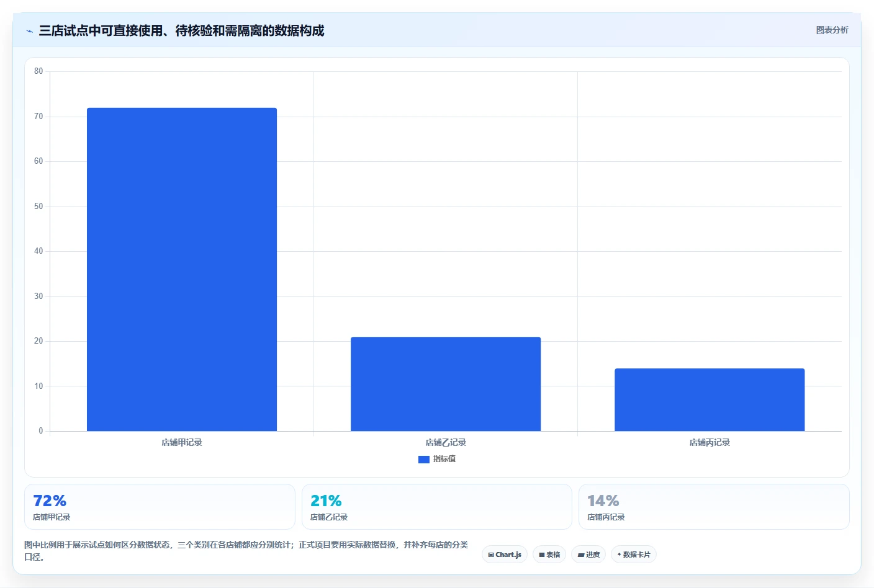Click the chart title about 三店试点 data
Viewport: 874px width, 588px height.
pyautogui.click(x=181, y=30)
